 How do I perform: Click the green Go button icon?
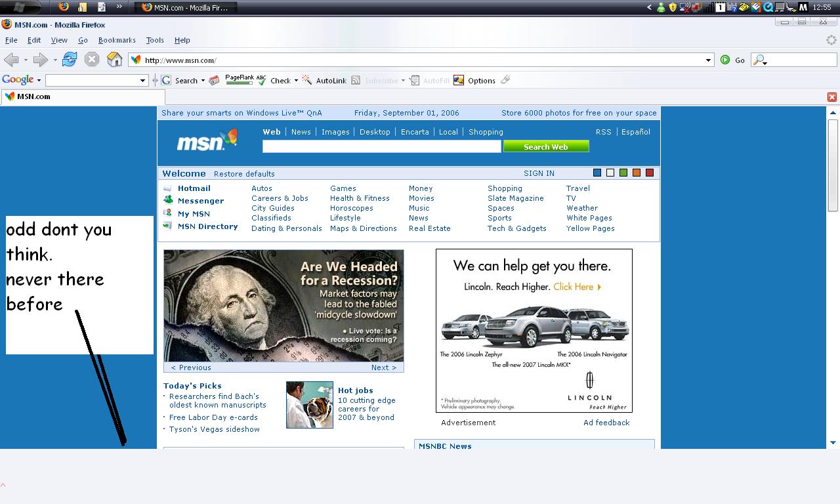tap(725, 60)
